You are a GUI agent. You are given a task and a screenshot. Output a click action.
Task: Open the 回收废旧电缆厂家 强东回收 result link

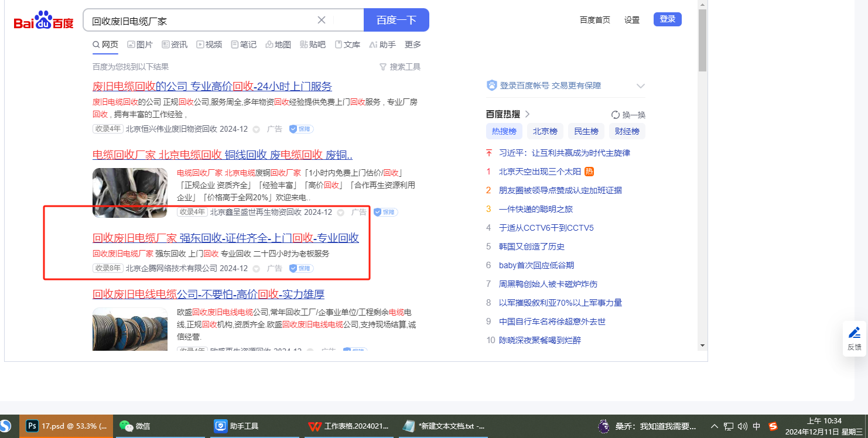(x=225, y=238)
